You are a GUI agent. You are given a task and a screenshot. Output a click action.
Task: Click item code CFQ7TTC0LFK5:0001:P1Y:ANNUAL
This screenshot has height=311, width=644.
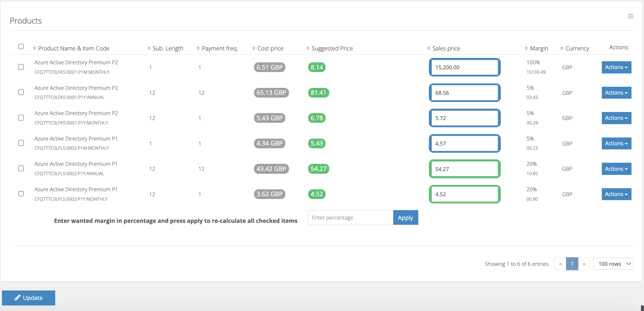(x=69, y=97)
